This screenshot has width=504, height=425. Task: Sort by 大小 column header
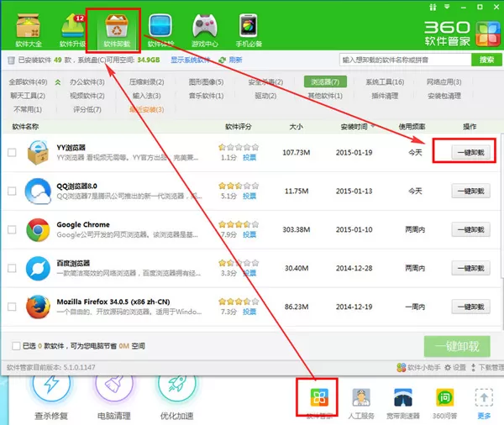[296, 127]
